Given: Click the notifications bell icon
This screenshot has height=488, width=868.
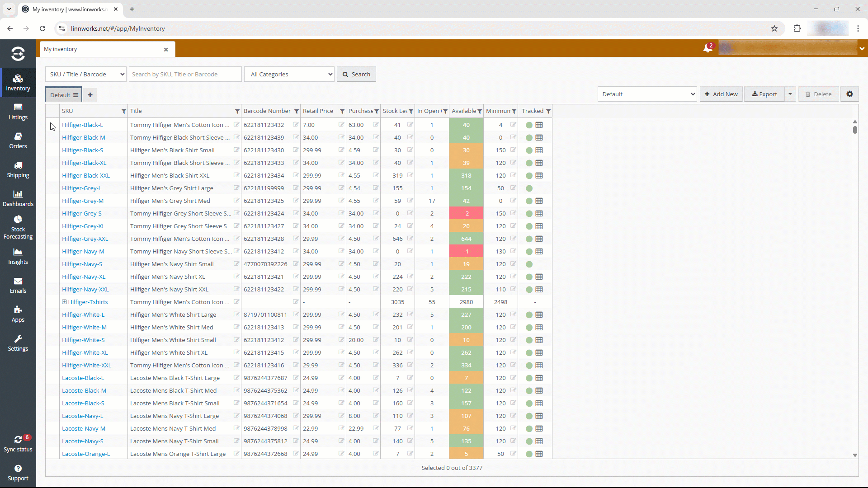Looking at the screenshot, I should point(708,48).
